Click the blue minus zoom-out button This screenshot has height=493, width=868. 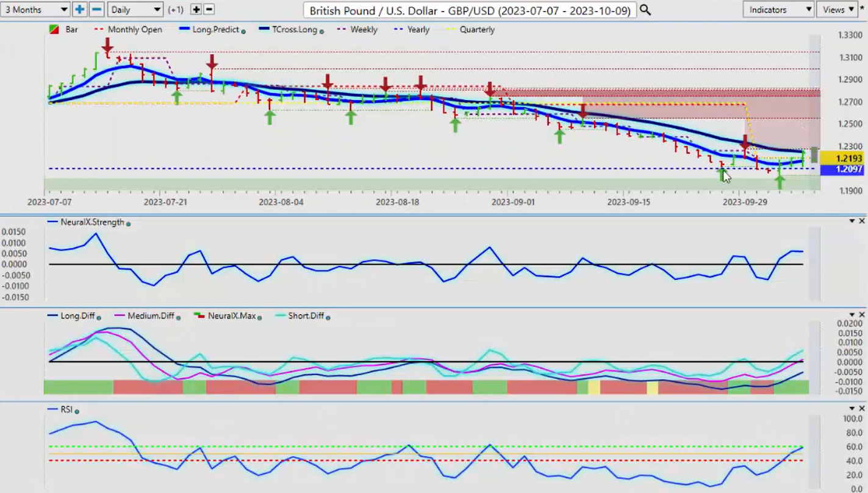pyautogui.click(x=96, y=9)
